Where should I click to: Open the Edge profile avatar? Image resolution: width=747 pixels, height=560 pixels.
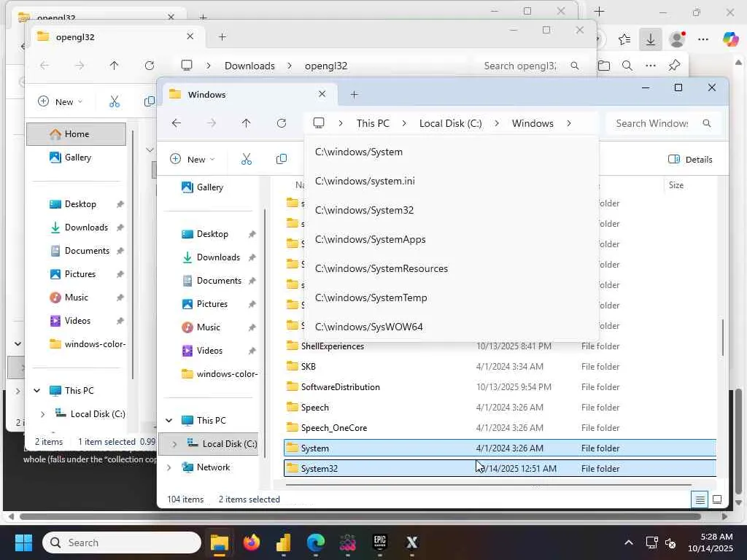pyautogui.click(x=677, y=39)
